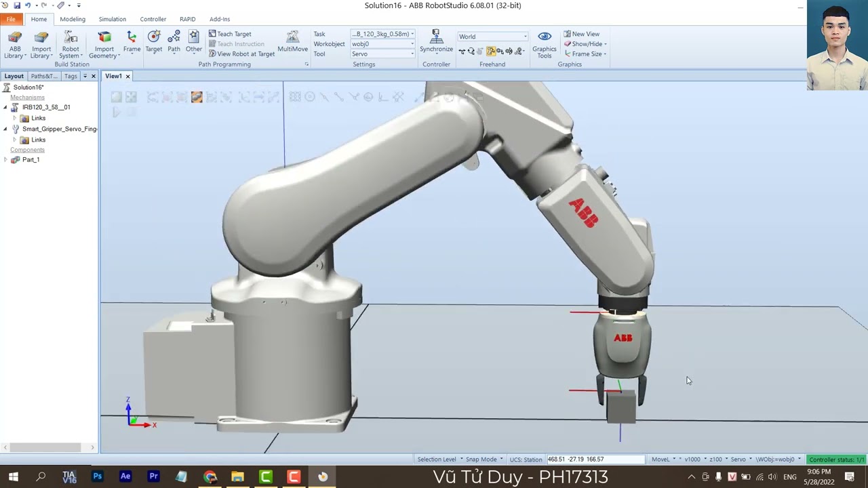Collapse the Smart_Gripper_Servo_Fingers tree node
The height and width of the screenshot is (488, 868).
5,129
